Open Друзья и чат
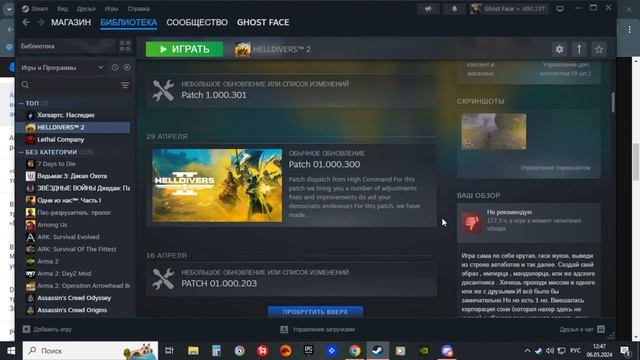 pyautogui.click(x=582, y=329)
